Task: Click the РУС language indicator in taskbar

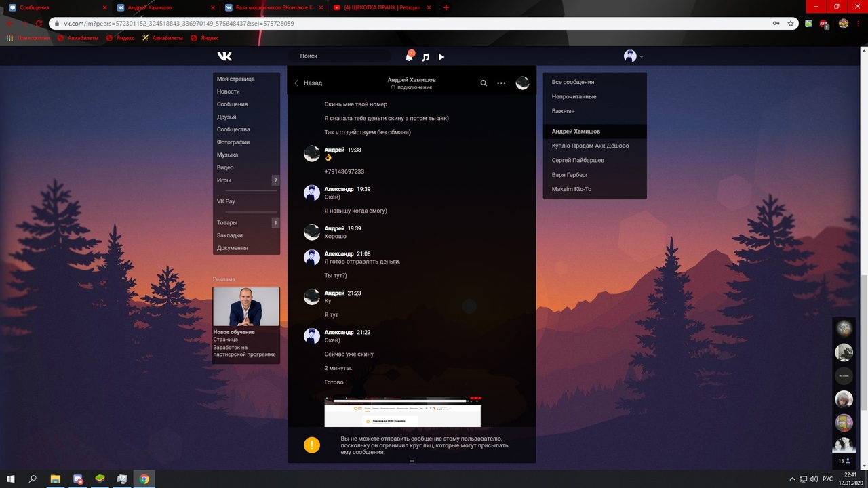Action: coord(827,479)
